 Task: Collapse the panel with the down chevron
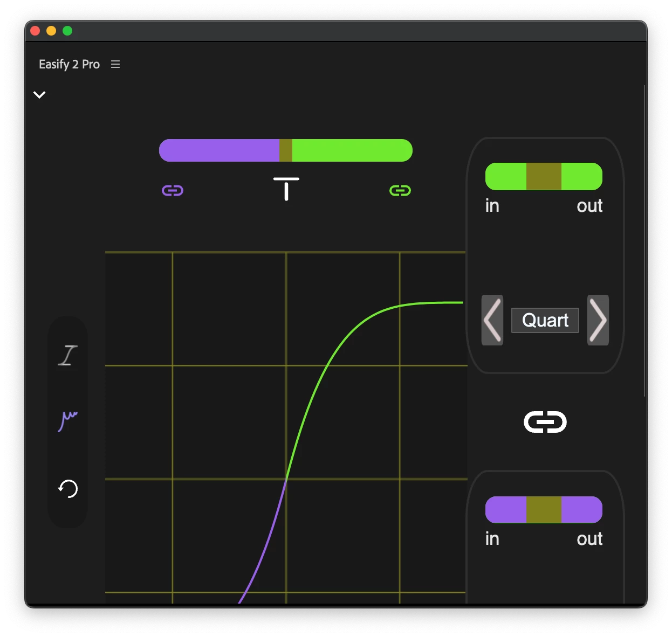pos(39,95)
